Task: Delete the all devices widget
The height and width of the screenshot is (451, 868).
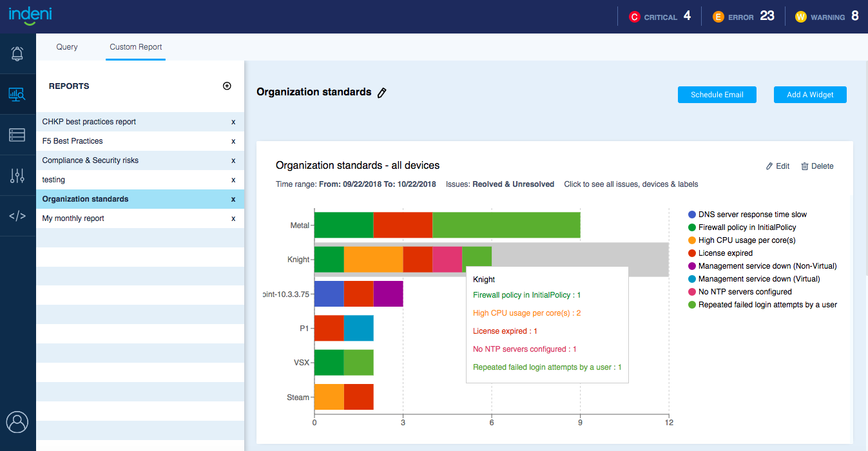Action: pos(817,166)
